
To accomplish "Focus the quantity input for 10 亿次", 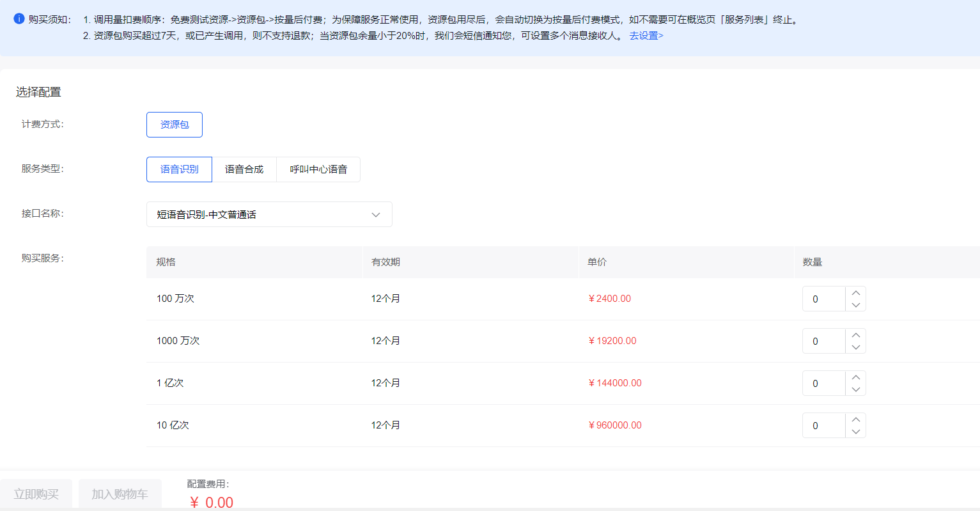I will (x=823, y=426).
